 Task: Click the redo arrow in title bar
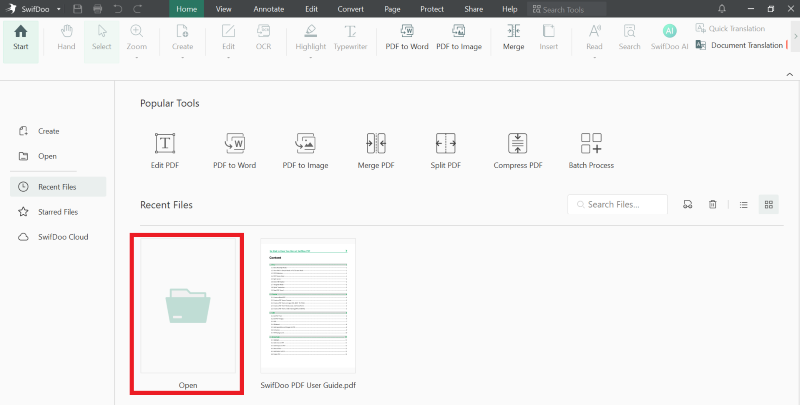137,9
